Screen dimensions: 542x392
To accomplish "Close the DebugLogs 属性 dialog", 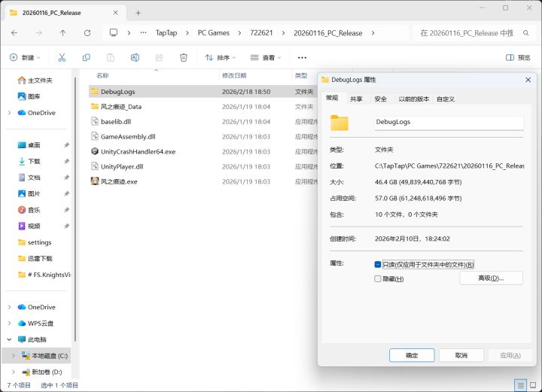I will 528,80.
